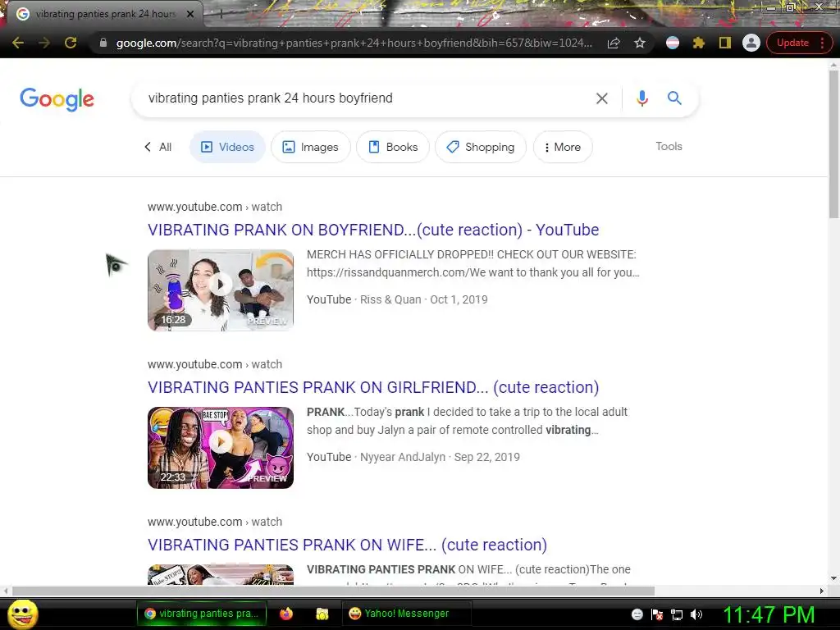Click the Nyyear AndJalyn channel text
Viewport: 840px width, 630px height.
click(402, 457)
